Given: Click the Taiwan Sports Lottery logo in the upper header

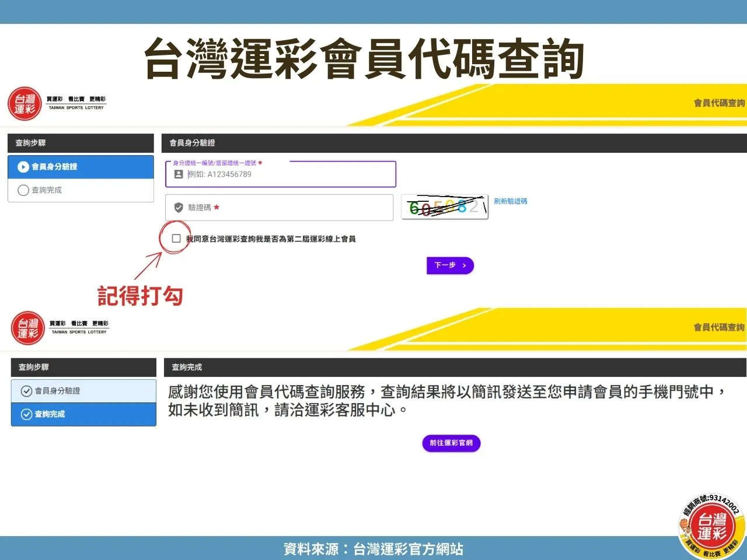Looking at the screenshot, I should 25,104.
